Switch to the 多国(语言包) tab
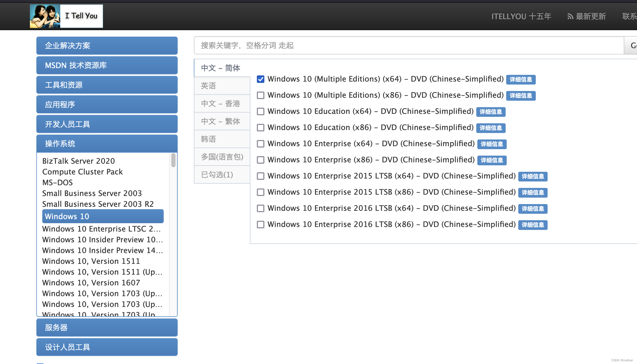Viewport: 637px width, 364px height. (222, 157)
